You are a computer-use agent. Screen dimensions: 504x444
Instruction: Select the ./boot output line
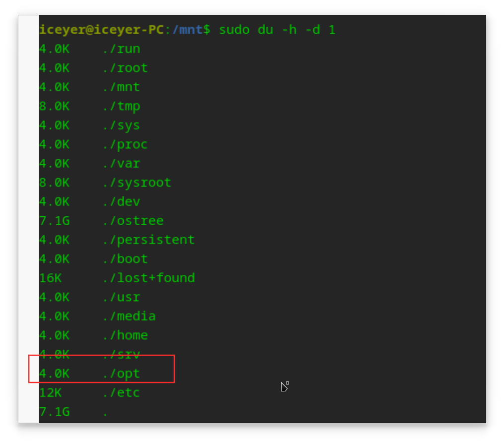(x=93, y=259)
